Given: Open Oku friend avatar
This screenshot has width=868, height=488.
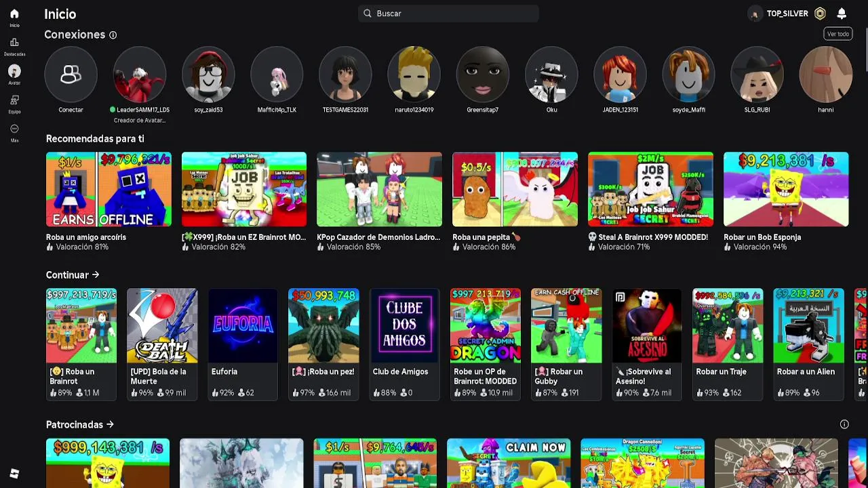Looking at the screenshot, I should click(x=551, y=74).
